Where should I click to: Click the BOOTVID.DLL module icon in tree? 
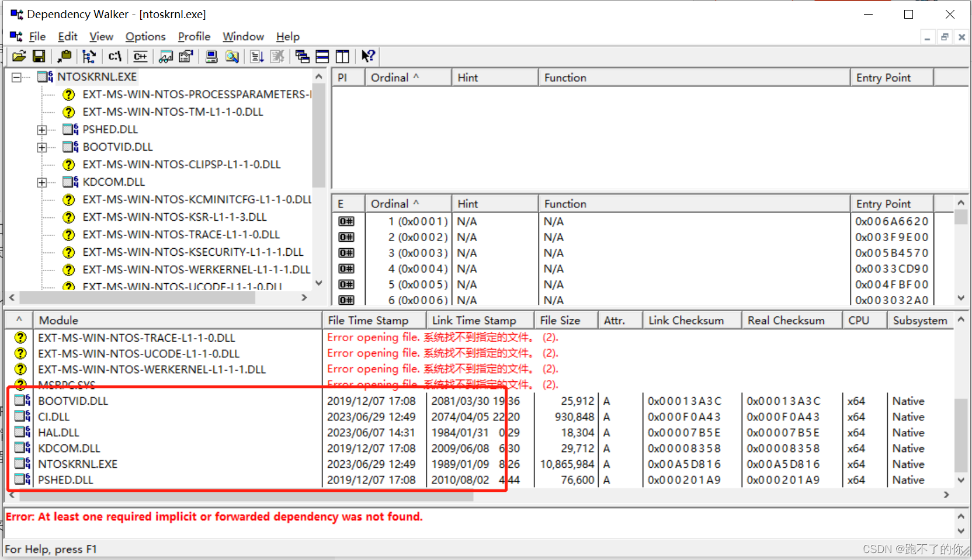(x=71, y=147)
